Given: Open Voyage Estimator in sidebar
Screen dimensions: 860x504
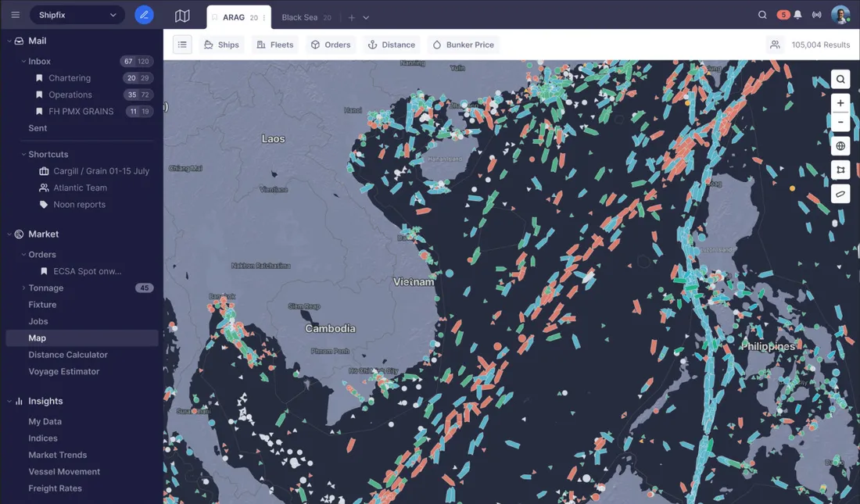Looking at the screenshot, I should point(64,371).
